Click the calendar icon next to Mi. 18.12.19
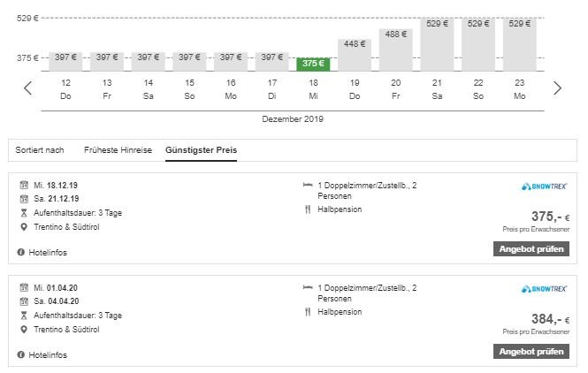588x373 pixels. click(x=22, y=186)
